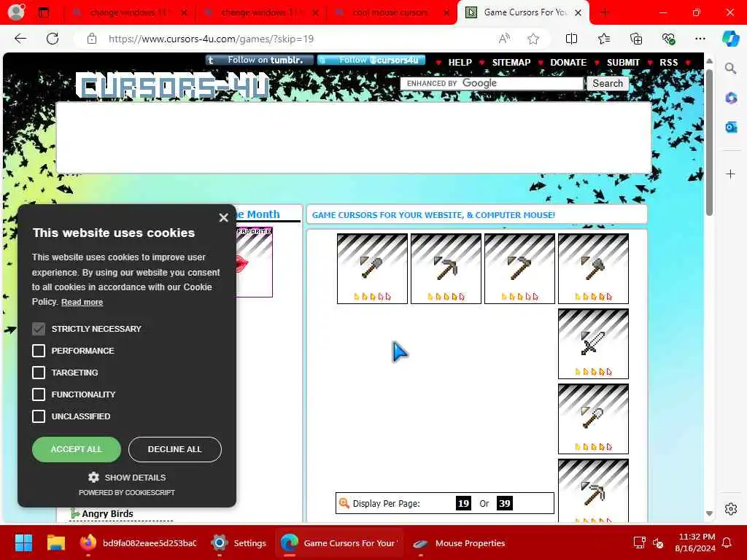Enable the Performance cookies checkbox
The height and width of the screenshot is (560, 747).
click(39, 351)
